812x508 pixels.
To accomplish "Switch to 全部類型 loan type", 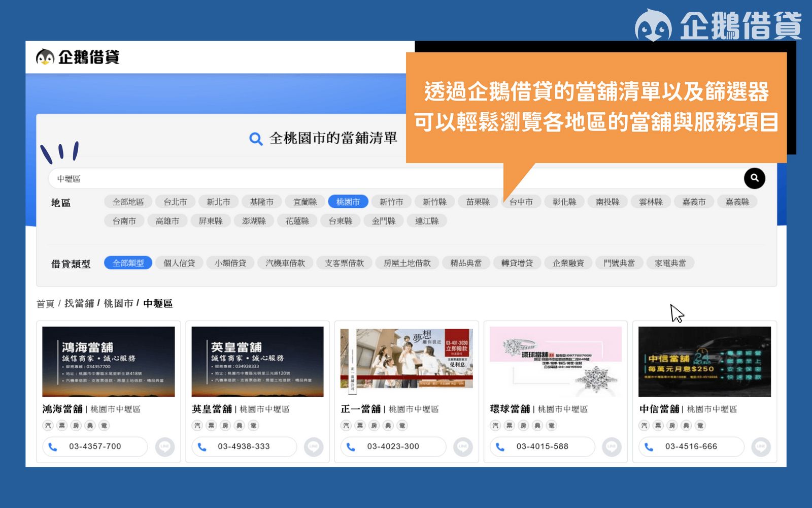I will (x=128, y=263).
